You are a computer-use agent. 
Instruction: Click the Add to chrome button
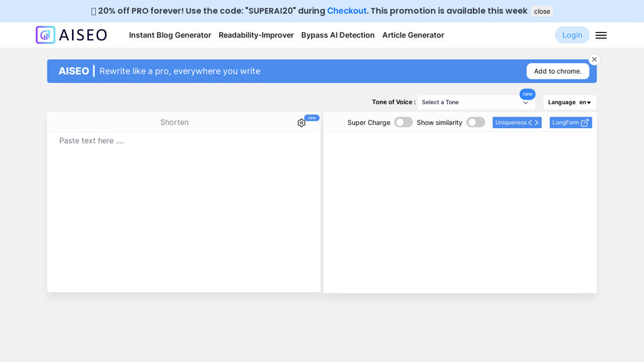[557, 71]
